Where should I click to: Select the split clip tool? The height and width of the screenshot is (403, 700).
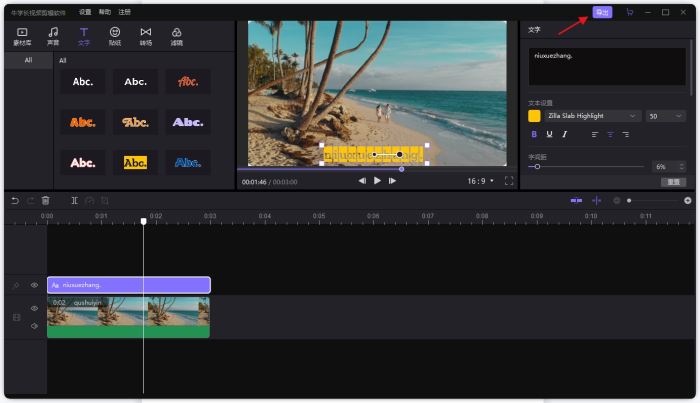(75, 201)
